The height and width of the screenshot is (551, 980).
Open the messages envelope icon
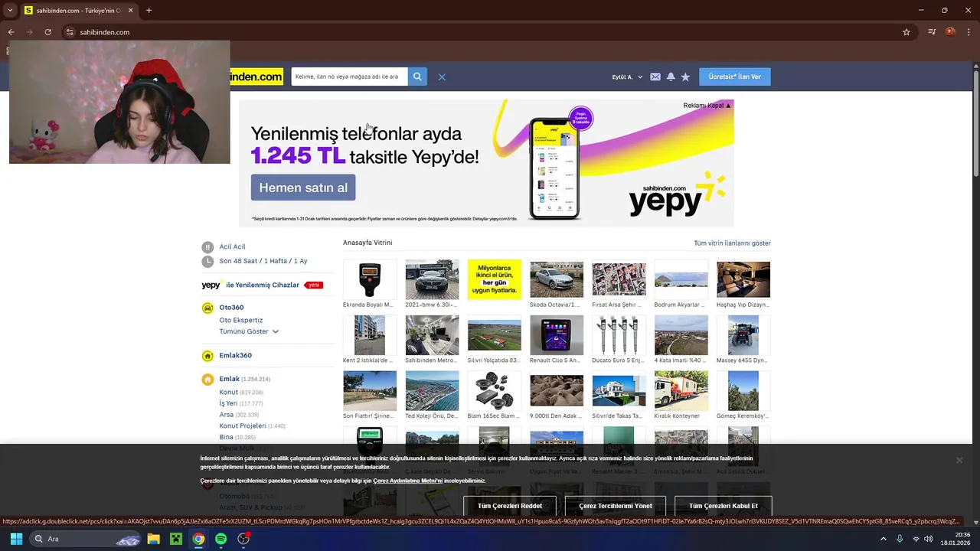click(x=655, y=77)
